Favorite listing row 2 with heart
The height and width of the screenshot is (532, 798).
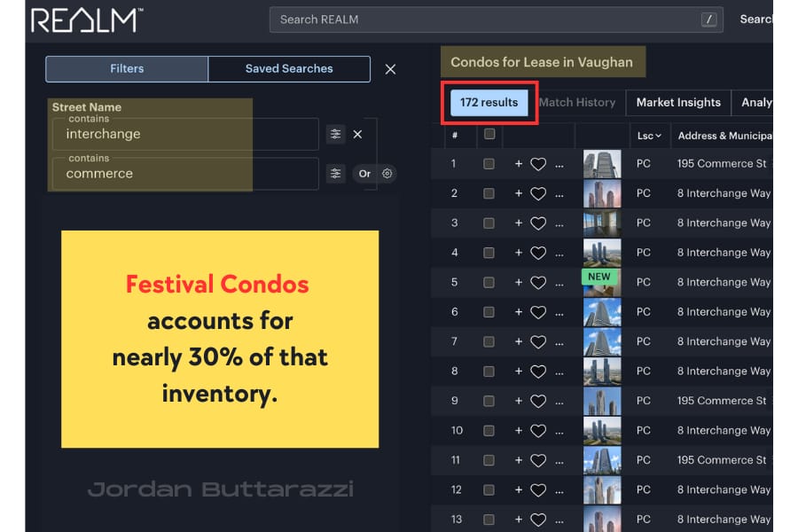pos(538,193)
